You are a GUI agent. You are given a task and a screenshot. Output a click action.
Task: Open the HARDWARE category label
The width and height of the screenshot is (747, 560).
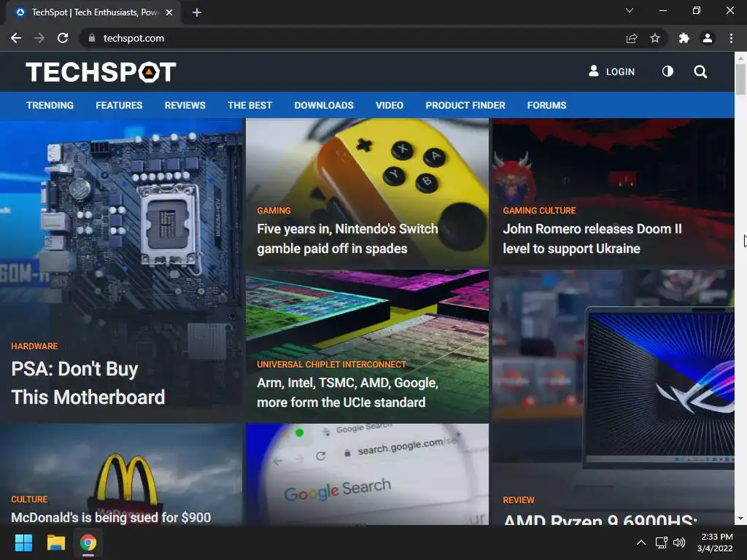click(x=34, y=346)
